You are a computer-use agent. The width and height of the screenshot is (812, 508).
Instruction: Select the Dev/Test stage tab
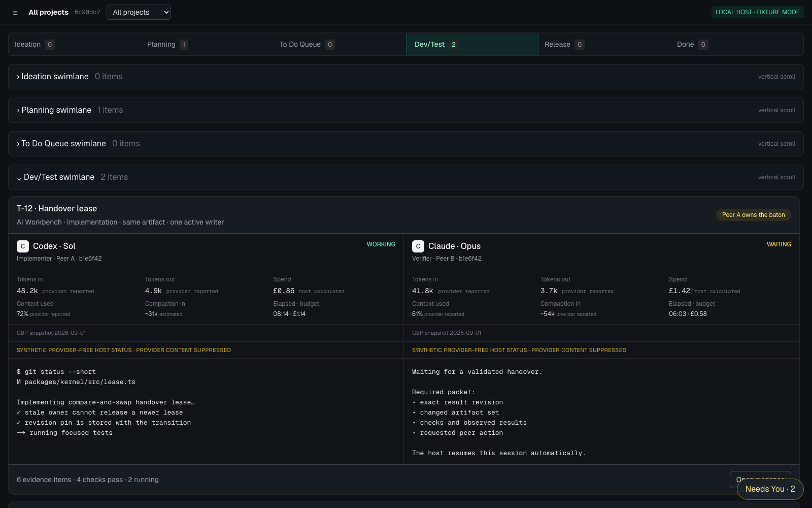(x=472, y=44)
